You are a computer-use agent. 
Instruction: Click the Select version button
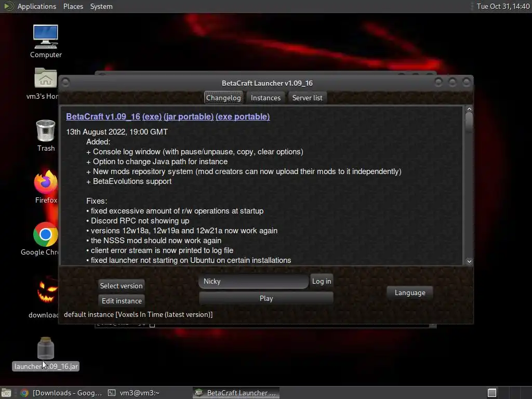[121, 286]
